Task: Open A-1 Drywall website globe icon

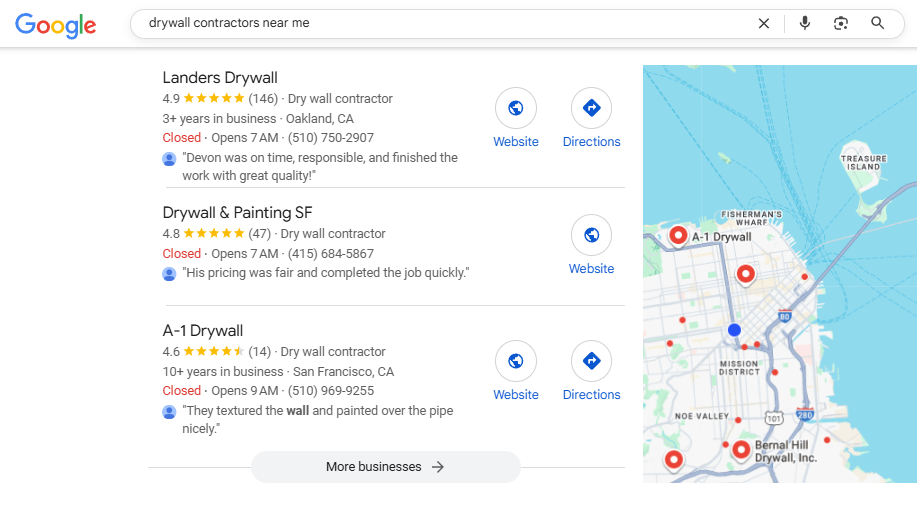Action: point(516,361)
